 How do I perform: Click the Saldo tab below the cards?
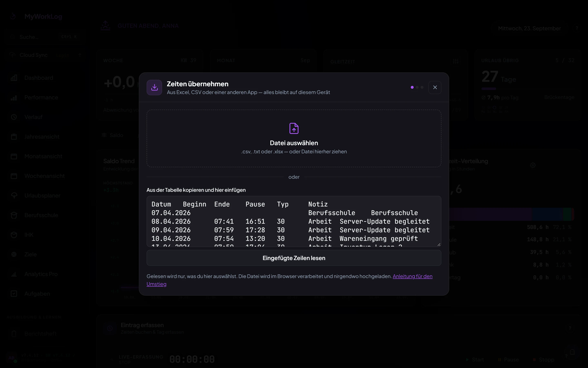click(112, 135)
